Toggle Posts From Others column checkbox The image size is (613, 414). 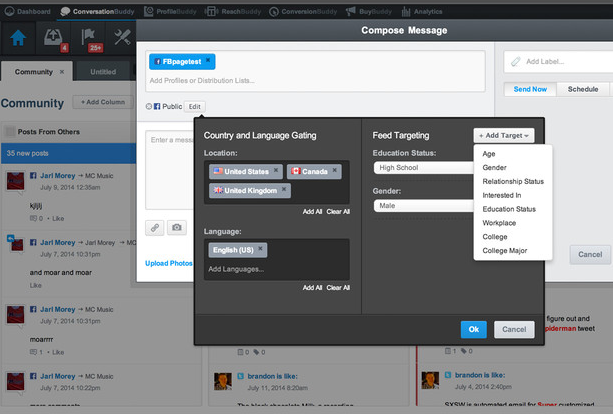(x=10, y=131)
